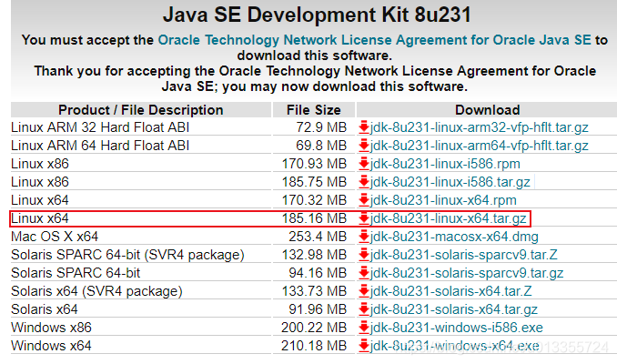Click the 200.22 MB file size cell
Viewport: 617px width, 364px height.
point(314,328)
